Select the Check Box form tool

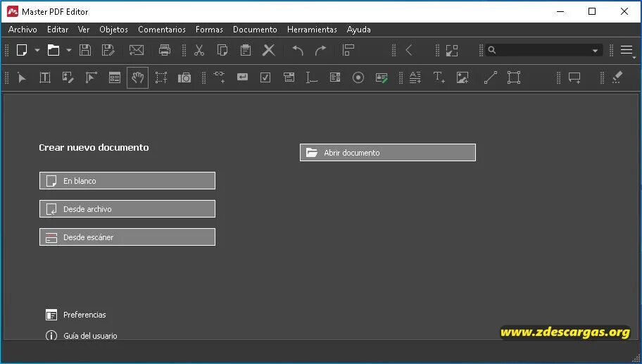point(265,77)
